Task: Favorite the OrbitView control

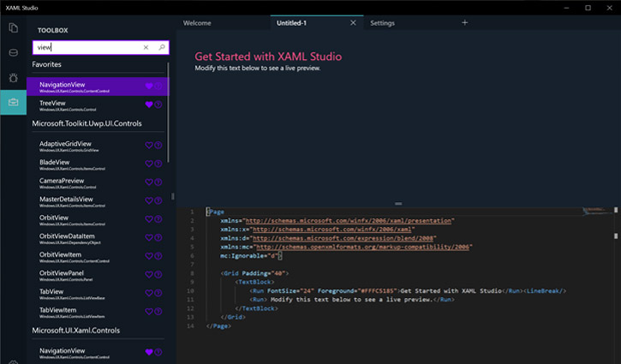Action: coord(149,219)
